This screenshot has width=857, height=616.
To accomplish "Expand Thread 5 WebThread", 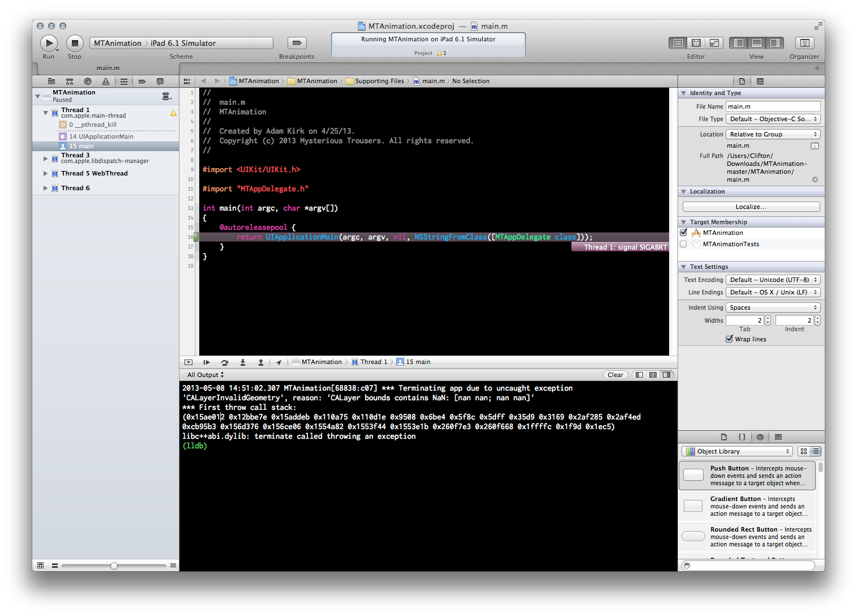I will click(x=46, y=173).
